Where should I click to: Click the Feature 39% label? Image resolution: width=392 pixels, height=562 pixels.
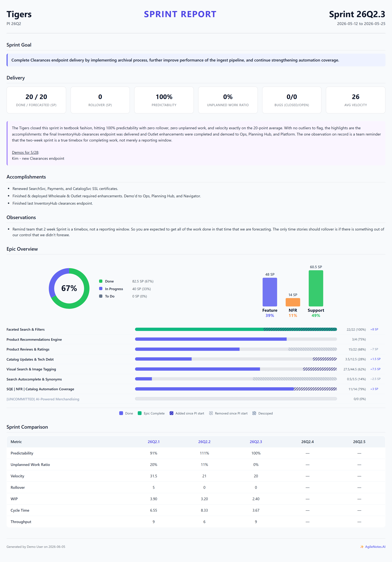coord(270,316)
